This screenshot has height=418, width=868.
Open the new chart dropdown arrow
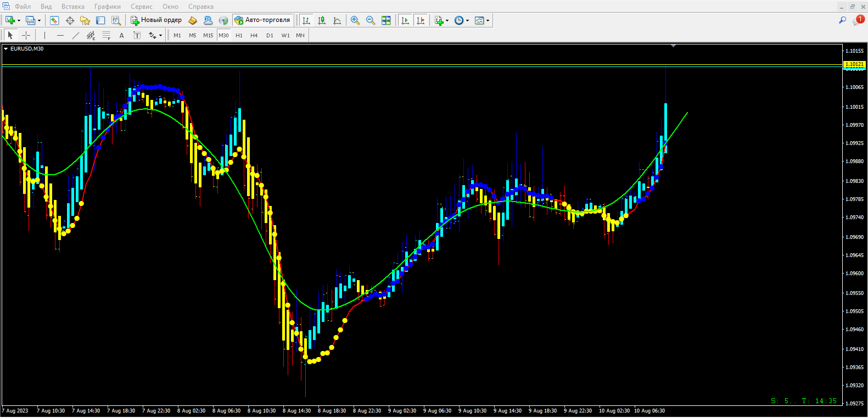coord(19,21)
